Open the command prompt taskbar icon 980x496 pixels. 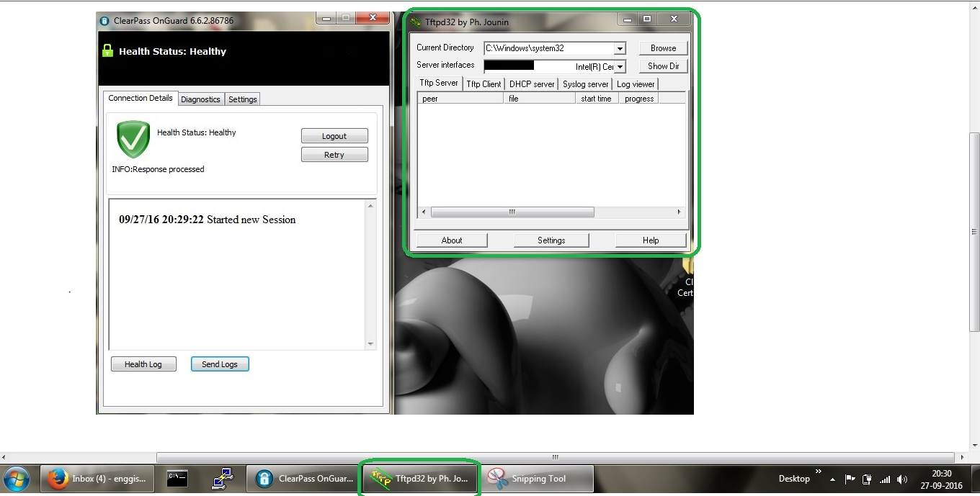(x=177, y=478)
